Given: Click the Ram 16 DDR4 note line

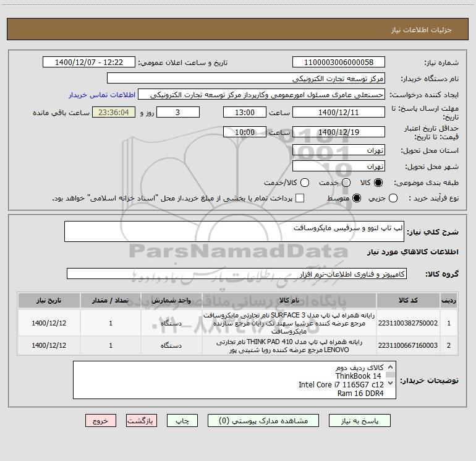Looking at the screenshot, I should [x=360, y=393].
